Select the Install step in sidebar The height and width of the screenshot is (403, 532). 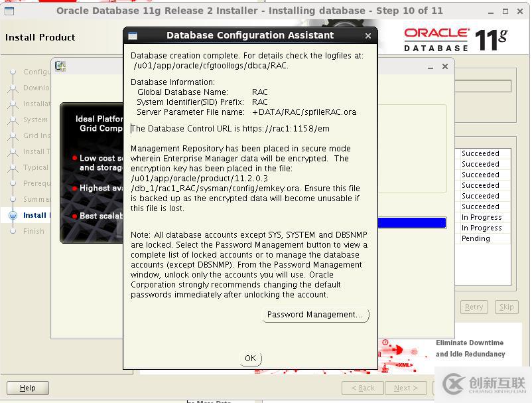pos(34,215)
